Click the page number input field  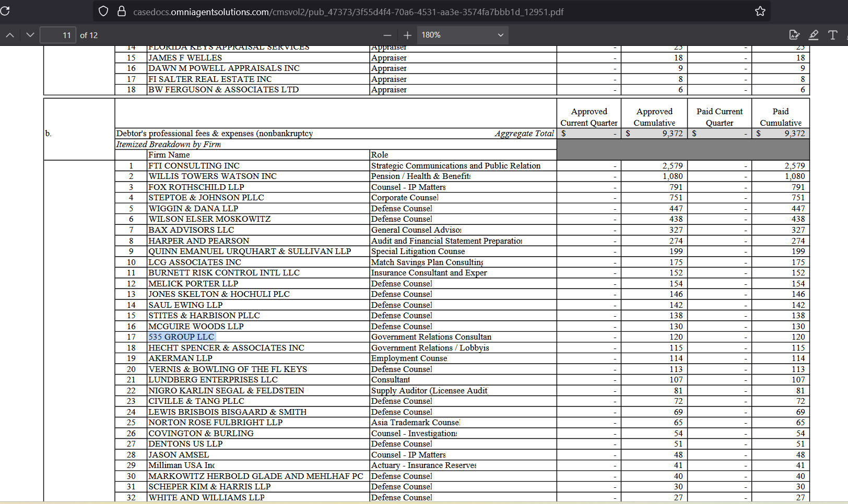58,35
